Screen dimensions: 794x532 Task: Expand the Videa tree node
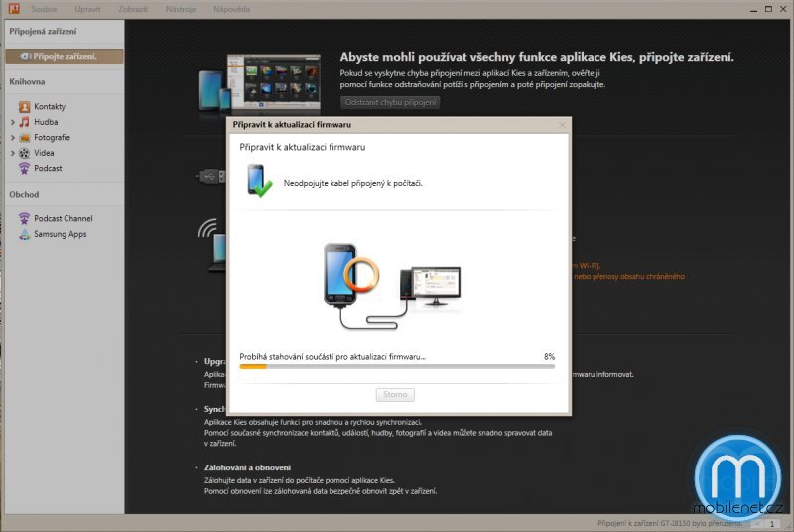pos(13,153)
